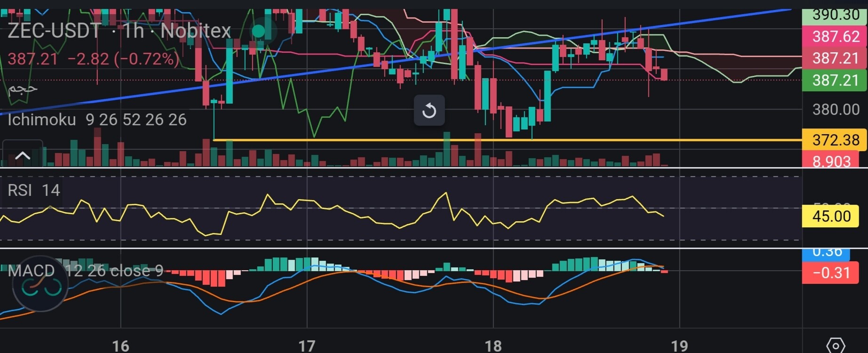Image resolution: width=868 pixels, height=353 pixels.
Task: Click the 8.903 volume value label
Action: (x=831, y=161)
